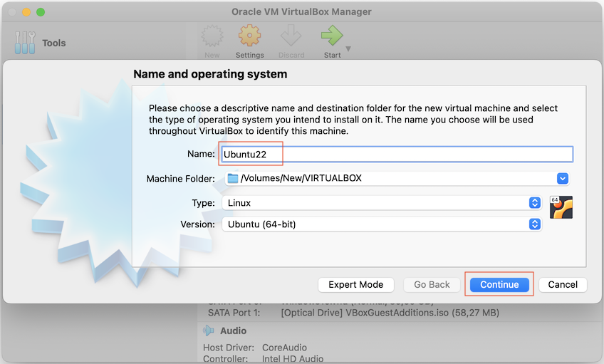Cancel the new machine wizard
This screenshot has width=604, height=364.
[563, 285]
